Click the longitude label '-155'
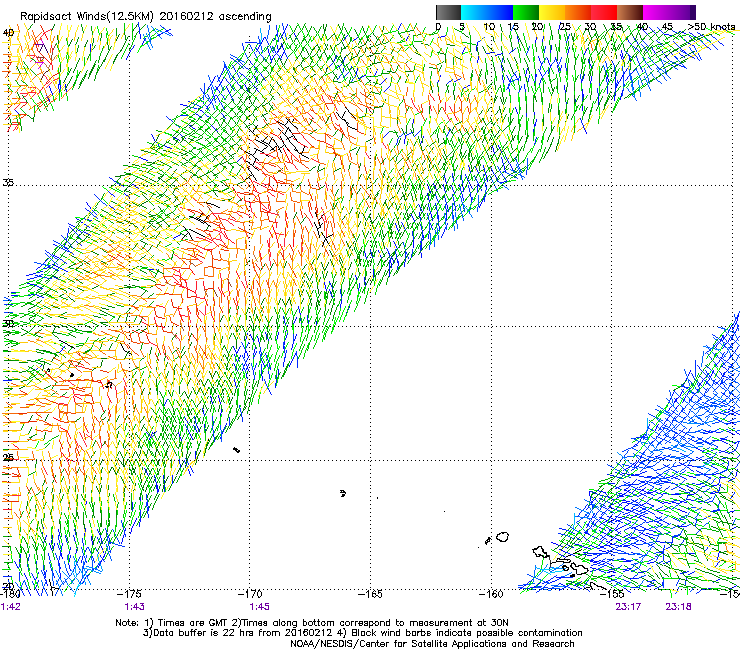Image resolution: width=740 pixels, height=650 pixels. click(612, 594)
